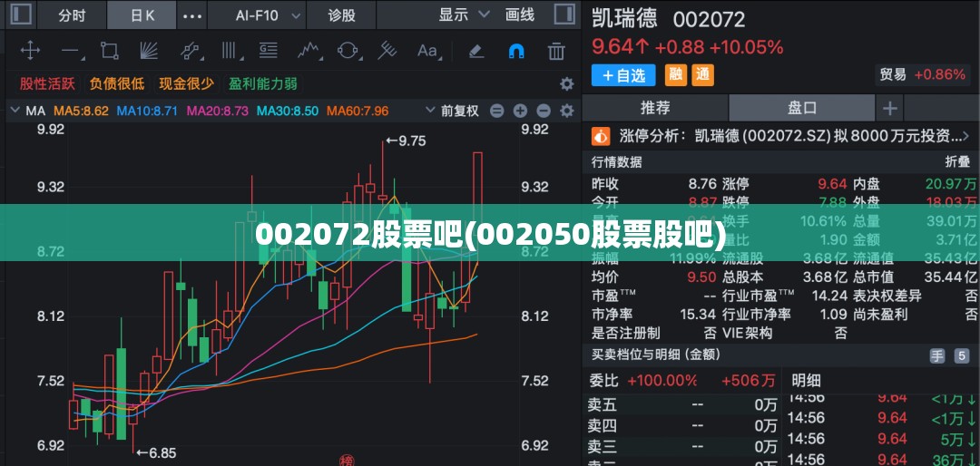Select the eraser tool
This screenshot has width=980, height=466.
pos(476,51)
